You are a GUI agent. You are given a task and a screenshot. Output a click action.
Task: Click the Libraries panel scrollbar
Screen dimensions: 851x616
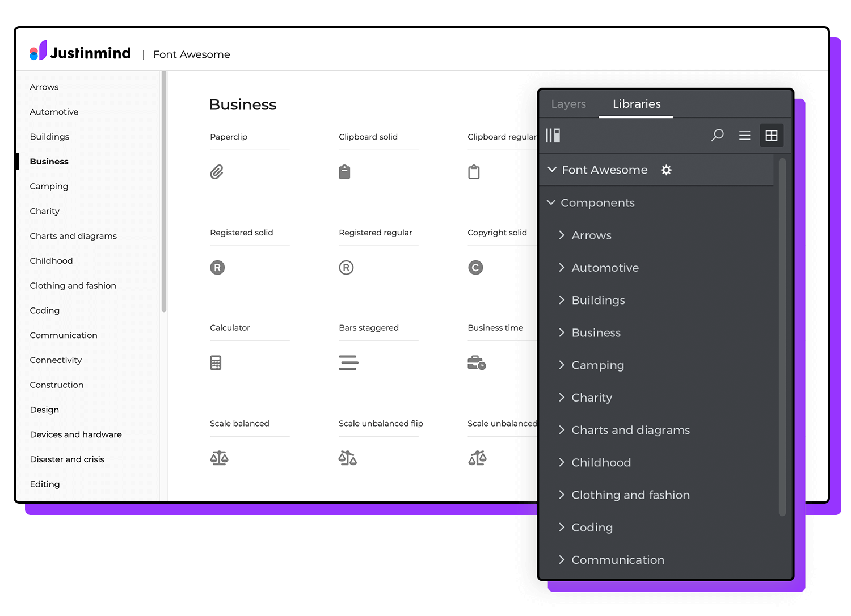[x=782, y=337]
